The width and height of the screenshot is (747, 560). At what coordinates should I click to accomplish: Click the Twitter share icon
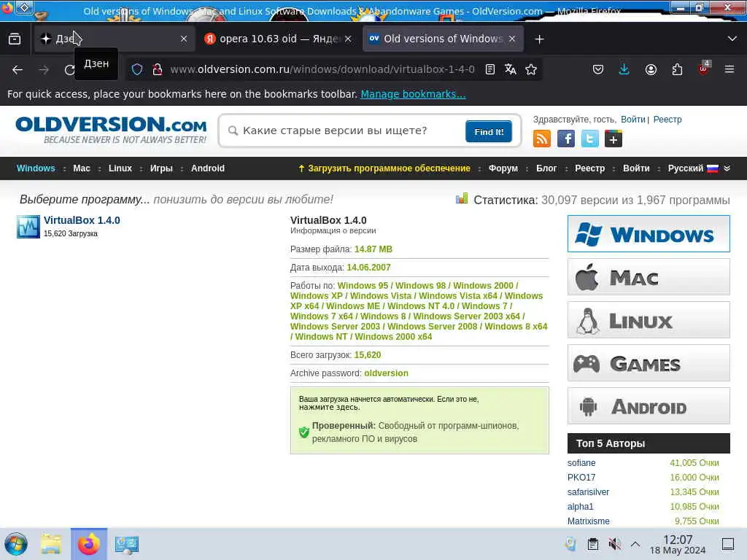pos(589,139)
